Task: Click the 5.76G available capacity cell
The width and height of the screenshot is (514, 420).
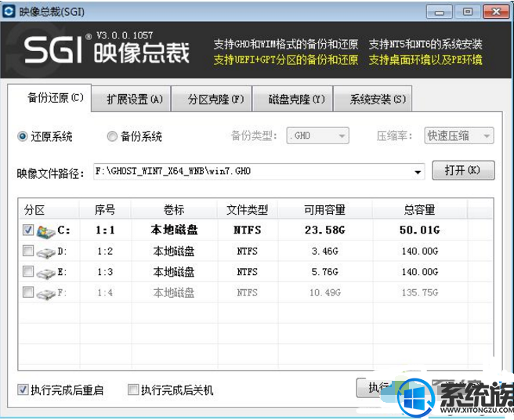Action: click(x=325, y=272)
